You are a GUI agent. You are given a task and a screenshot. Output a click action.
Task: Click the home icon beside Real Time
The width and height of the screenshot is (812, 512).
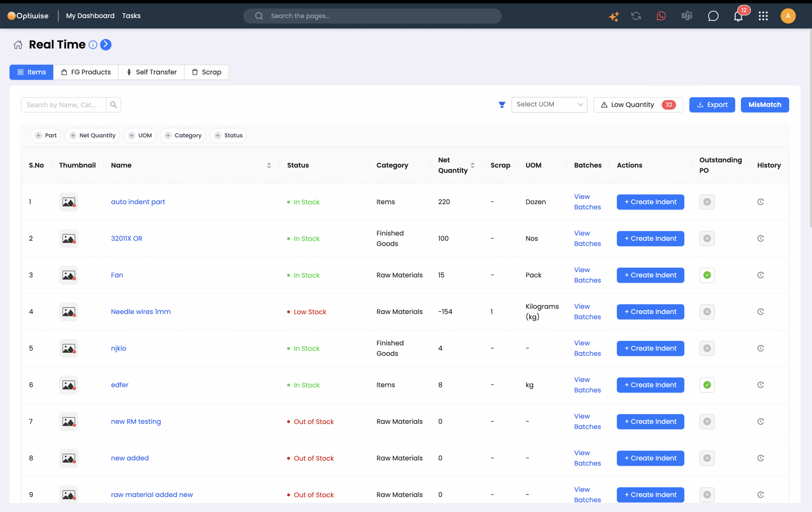[18, 44]
